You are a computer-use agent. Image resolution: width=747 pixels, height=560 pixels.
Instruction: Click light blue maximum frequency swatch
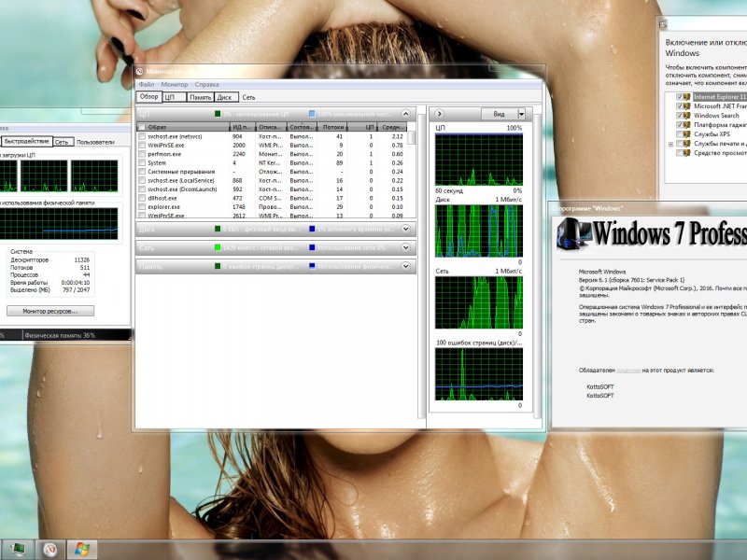click(x=312, y=114)
